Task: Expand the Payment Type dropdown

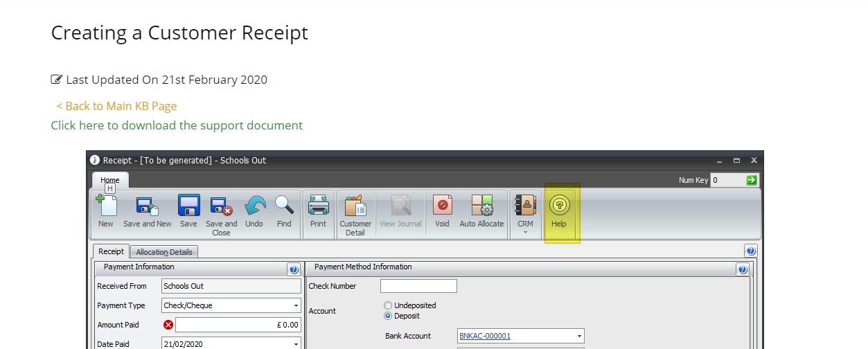Action: [296, 305]
